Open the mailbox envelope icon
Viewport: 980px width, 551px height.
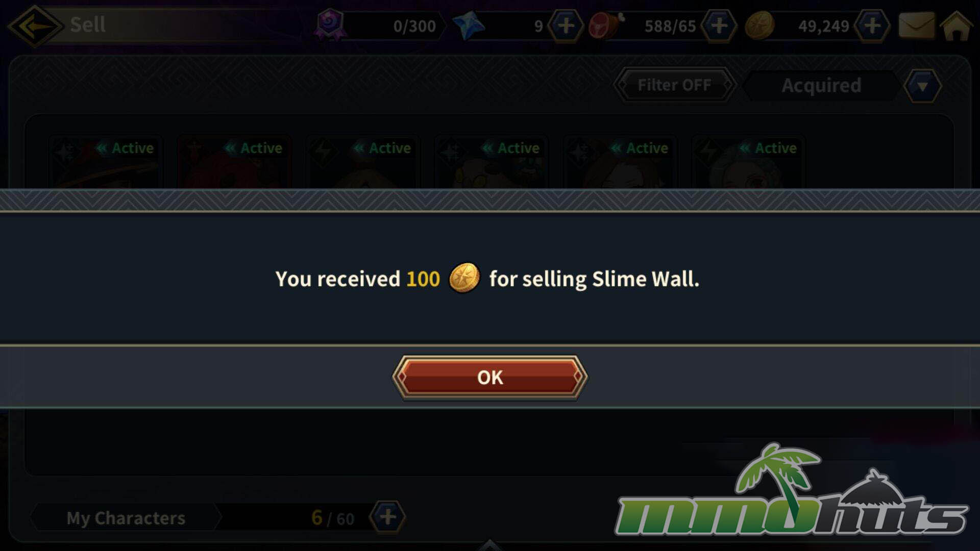click(x=917, y=26)
